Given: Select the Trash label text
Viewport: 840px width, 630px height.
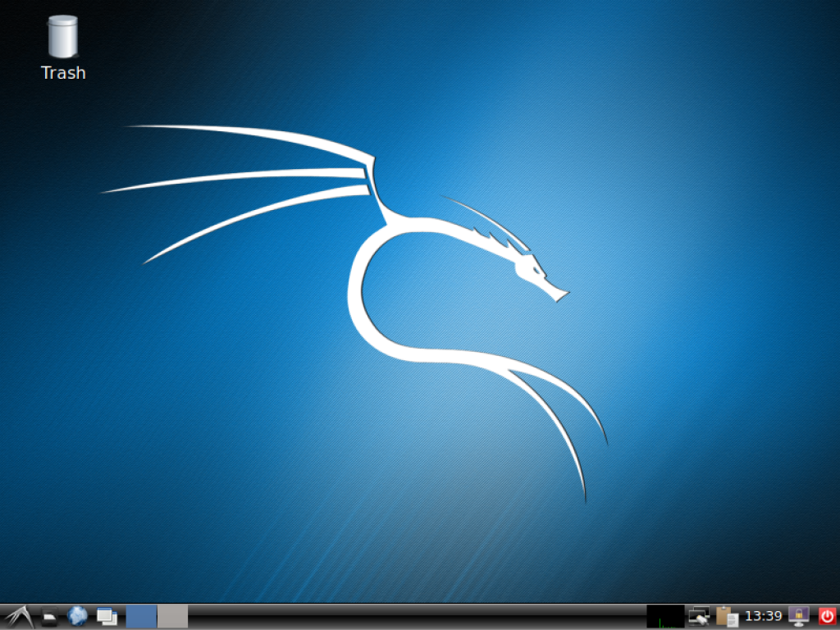Looking at the screenshot, I should (x=62, y=72).
